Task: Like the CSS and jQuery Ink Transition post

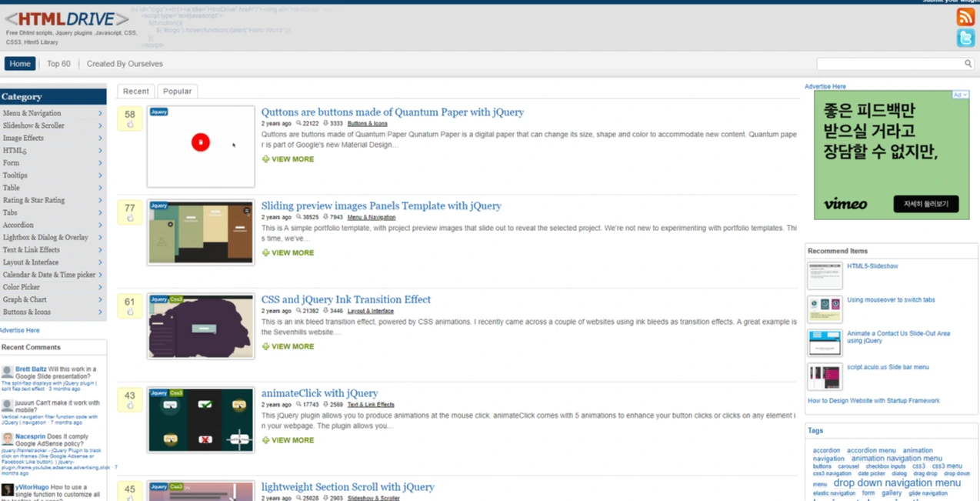Action: [x=130, y=312]
